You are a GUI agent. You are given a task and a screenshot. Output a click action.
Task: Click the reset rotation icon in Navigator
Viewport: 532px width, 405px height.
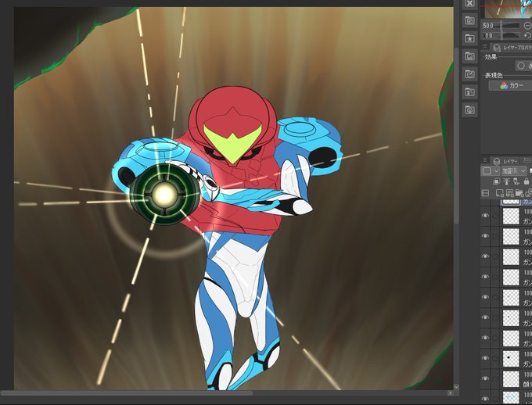point(527,35)
